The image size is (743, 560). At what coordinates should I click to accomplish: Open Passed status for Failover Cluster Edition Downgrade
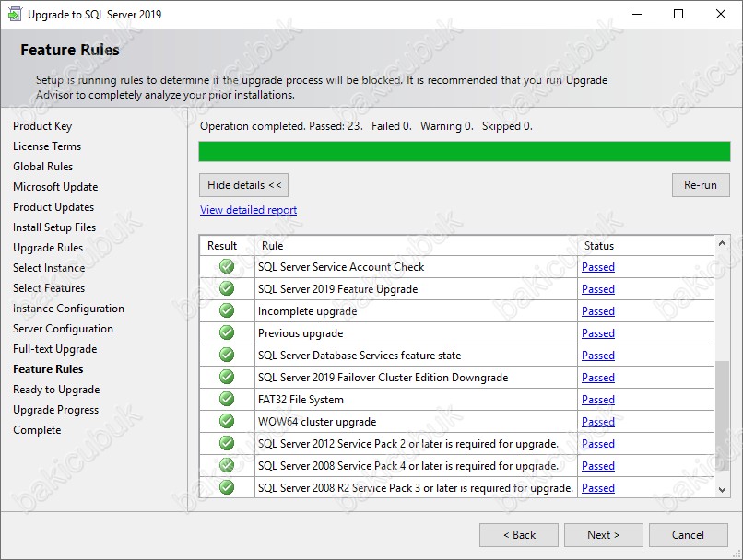[598, 378]
